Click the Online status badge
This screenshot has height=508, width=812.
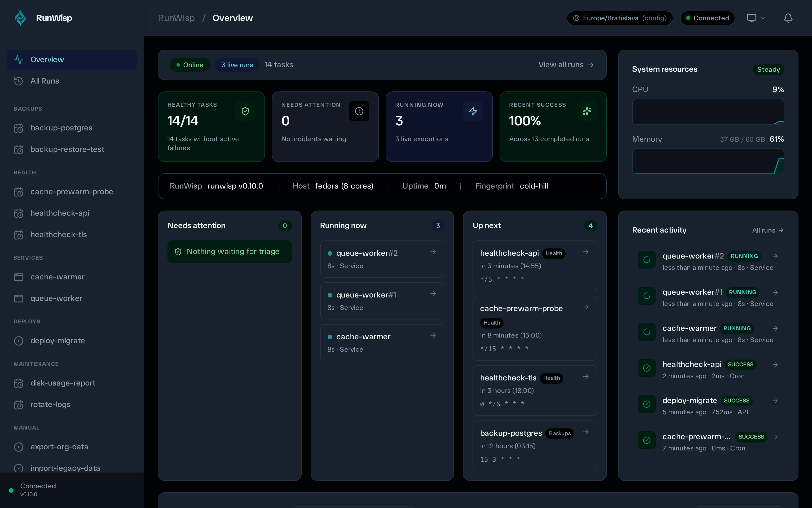point(190,65)
